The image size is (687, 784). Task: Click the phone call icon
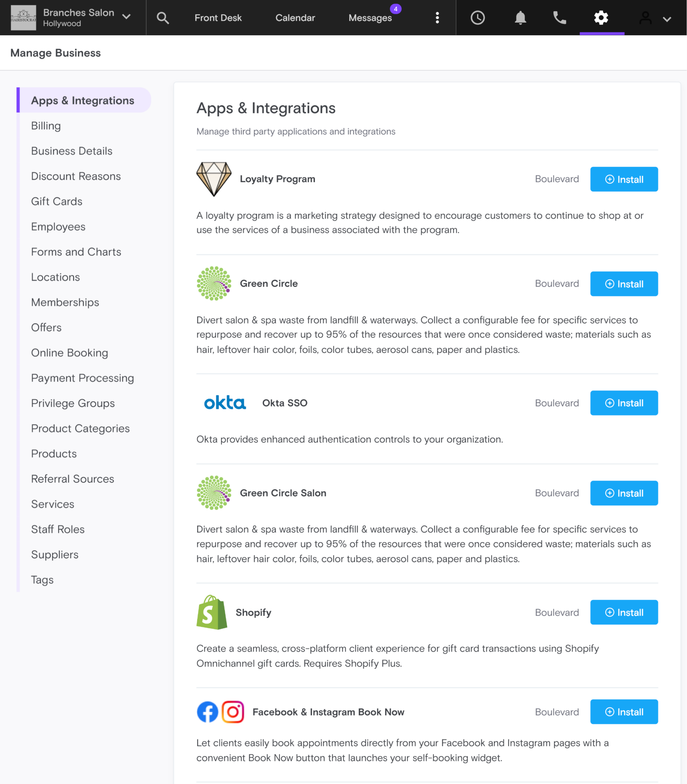(x=560, y=18)
